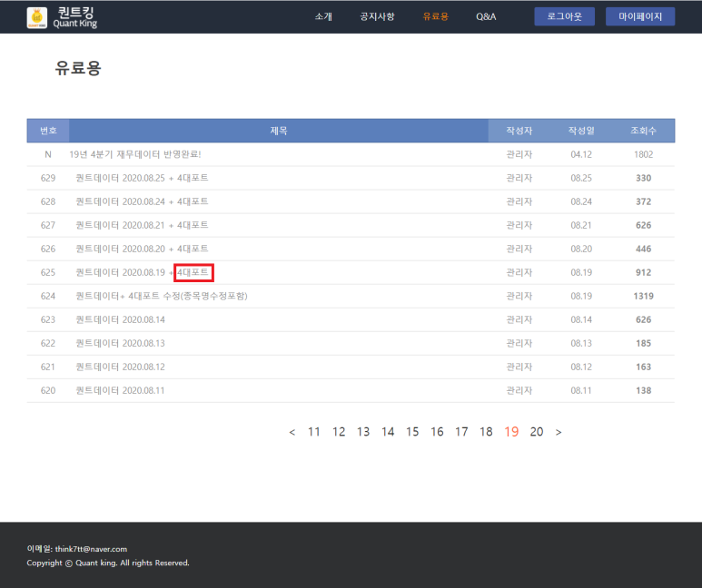Click view count 330

[x=643, y=178]
